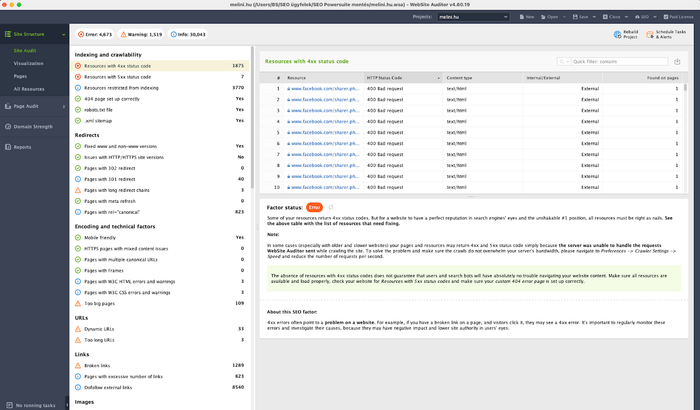Open All Resources view
Screen dimensions: 700x410
29,89
